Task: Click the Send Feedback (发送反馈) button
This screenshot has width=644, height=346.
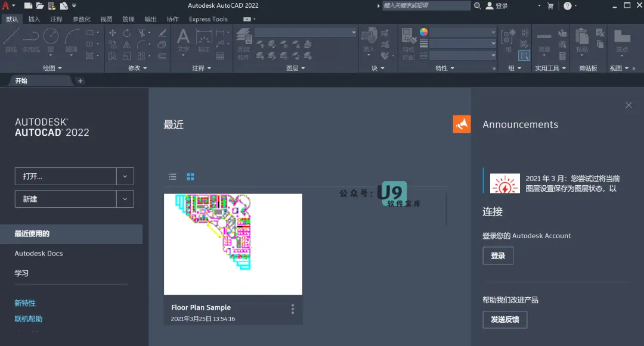Action: pos(505,319)
